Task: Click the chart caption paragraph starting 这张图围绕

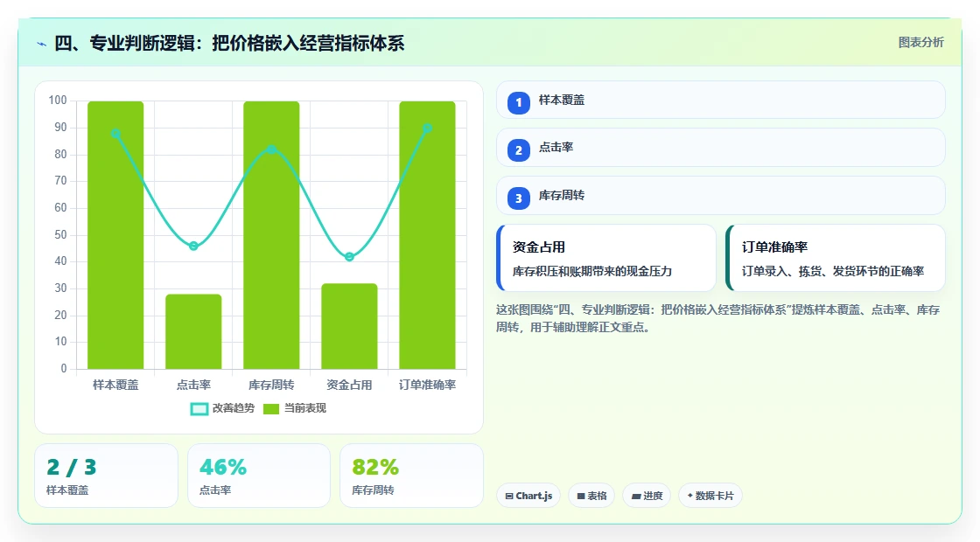Action: pos(718,318)
